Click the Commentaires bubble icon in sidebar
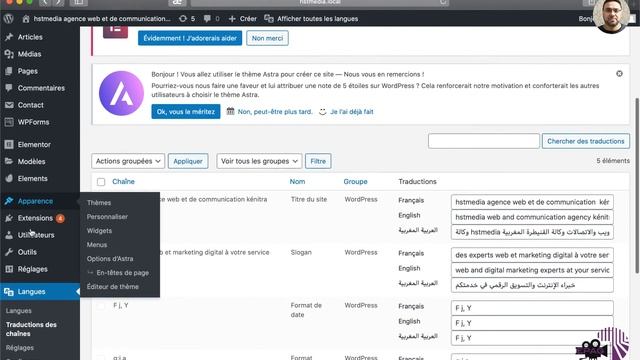The image size is (640, 360). pos(9,88)
